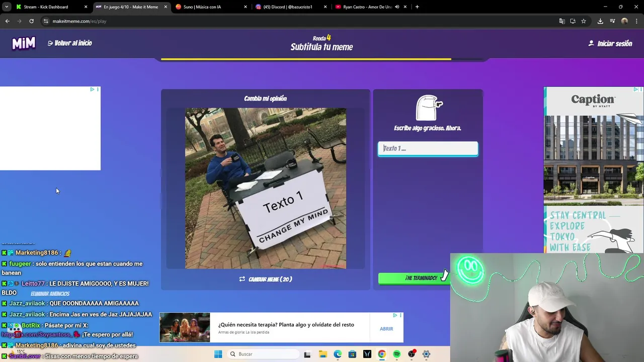
Task: Click the Change My Mind meme image
Action: point(266,188)
